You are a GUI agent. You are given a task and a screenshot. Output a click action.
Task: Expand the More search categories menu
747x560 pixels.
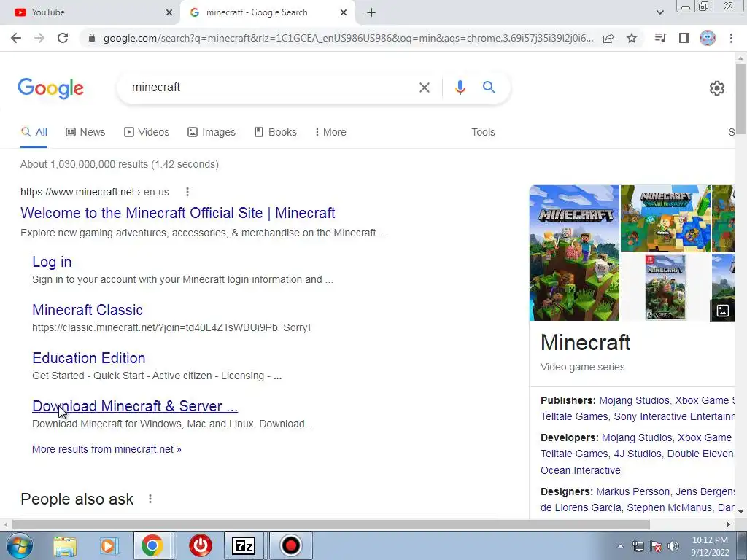pyautogui.click(x=330, y=132)
